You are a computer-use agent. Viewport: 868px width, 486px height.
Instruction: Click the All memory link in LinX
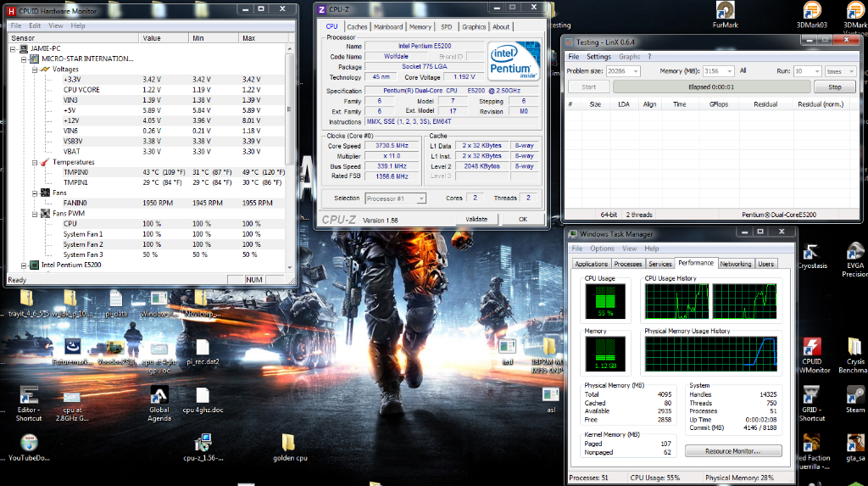[743, 71]
